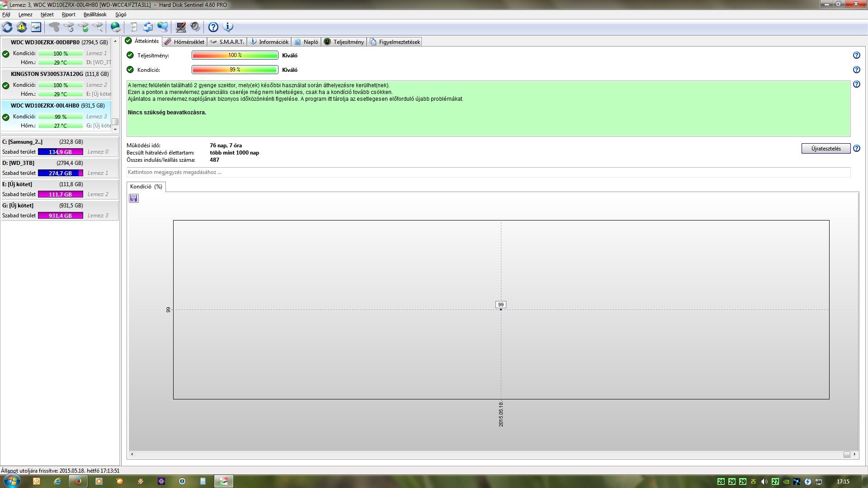Open the Súgó menu

[121, 14]
